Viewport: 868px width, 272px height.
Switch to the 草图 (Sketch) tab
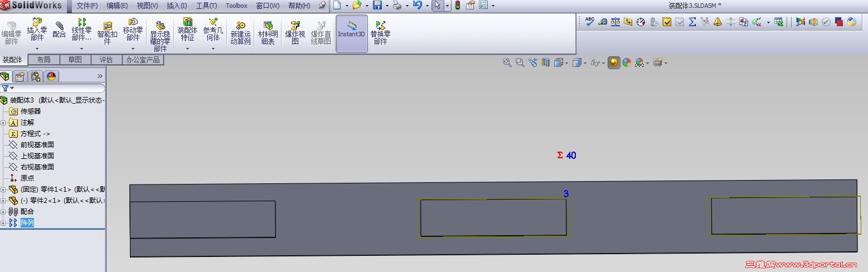[x=75, y=60]
